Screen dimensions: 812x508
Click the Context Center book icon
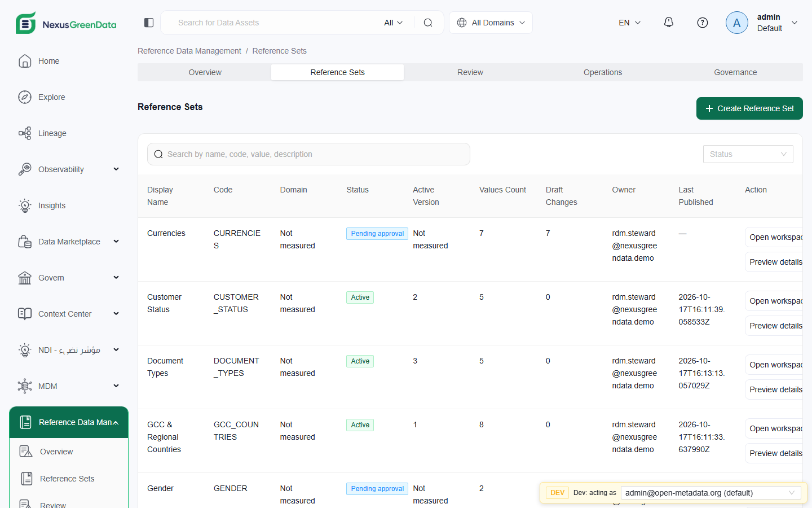25,314
